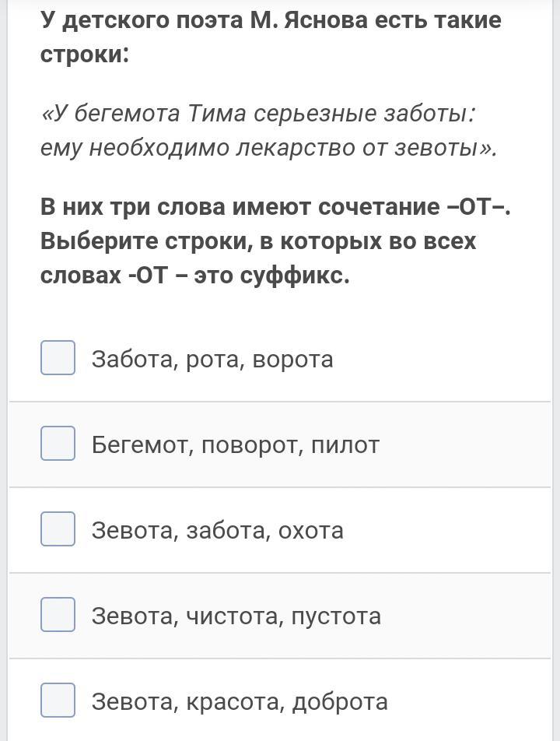Click the bold sentence about сочетание –ОТ–
The image size is (560, 741).
click(275, 207)
